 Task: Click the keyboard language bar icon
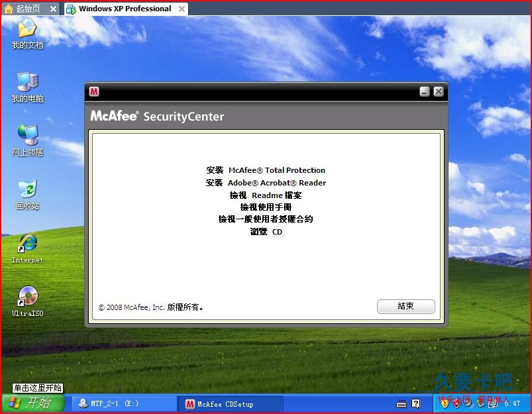401,404
